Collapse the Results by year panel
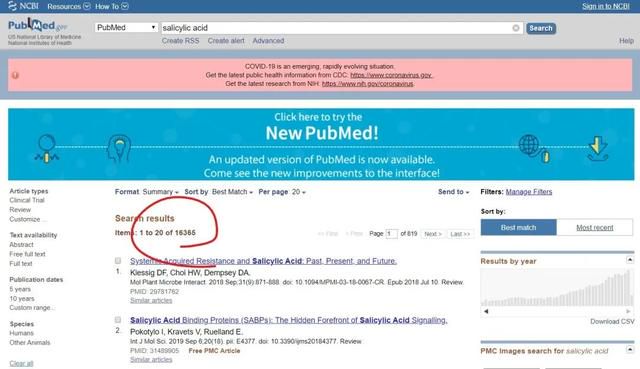 pyautogui.click(x=629, y=260)
